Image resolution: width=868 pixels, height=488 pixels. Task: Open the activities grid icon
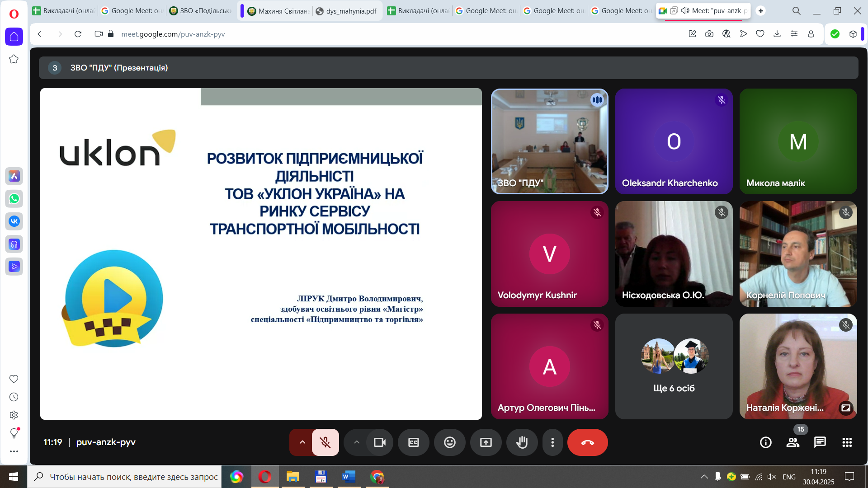847,442
